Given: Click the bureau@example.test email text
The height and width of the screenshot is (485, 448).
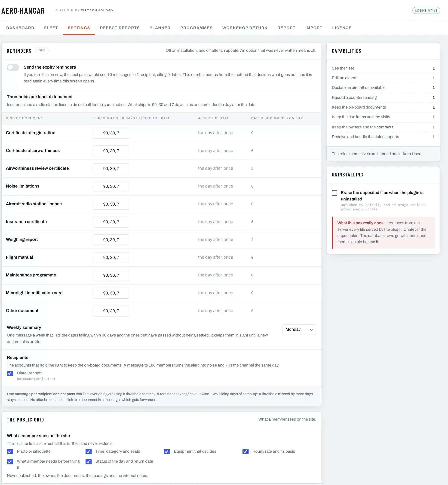Looking at the screenshot, I should coord(36,379).
